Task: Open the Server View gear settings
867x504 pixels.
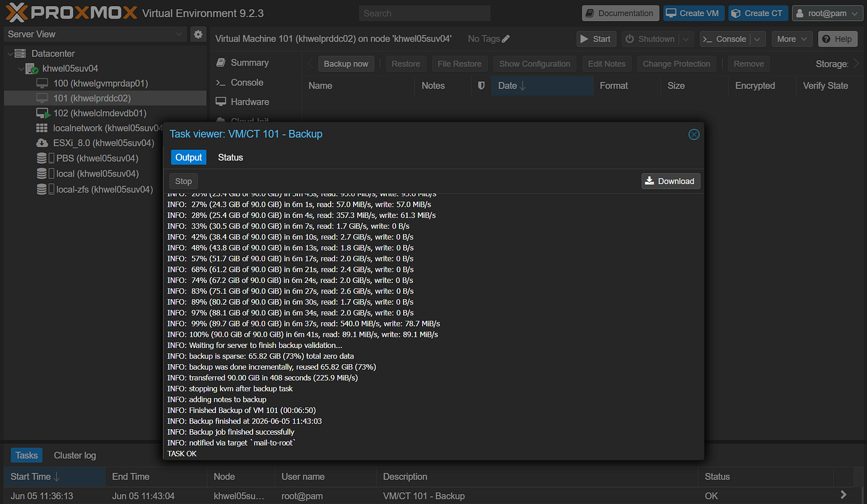Action: pyautogui.click(x=198, y=34)
